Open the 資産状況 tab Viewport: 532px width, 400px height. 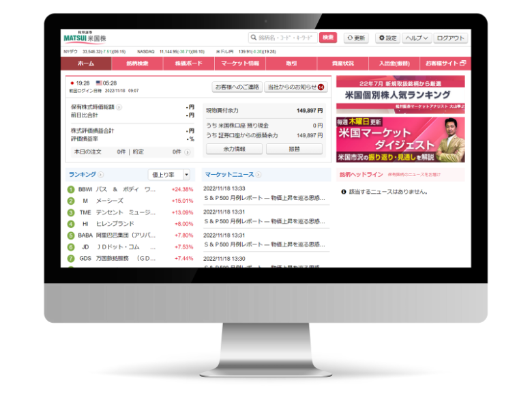(x=342, y=63)
